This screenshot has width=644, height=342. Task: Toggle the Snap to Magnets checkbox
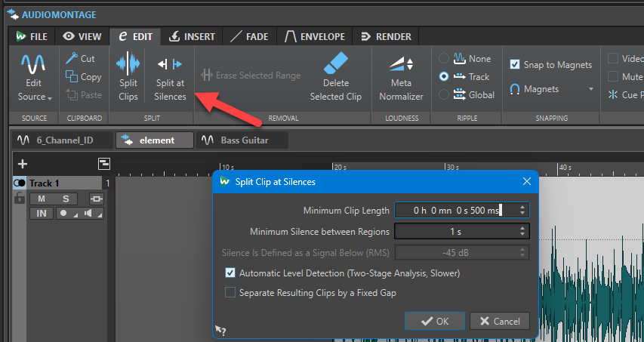(515, 64)
